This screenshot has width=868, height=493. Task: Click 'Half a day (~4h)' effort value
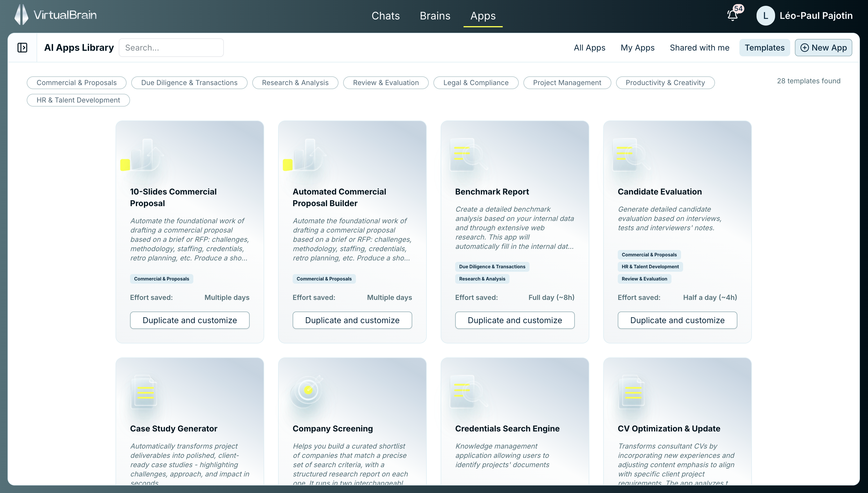click(710, 298)
